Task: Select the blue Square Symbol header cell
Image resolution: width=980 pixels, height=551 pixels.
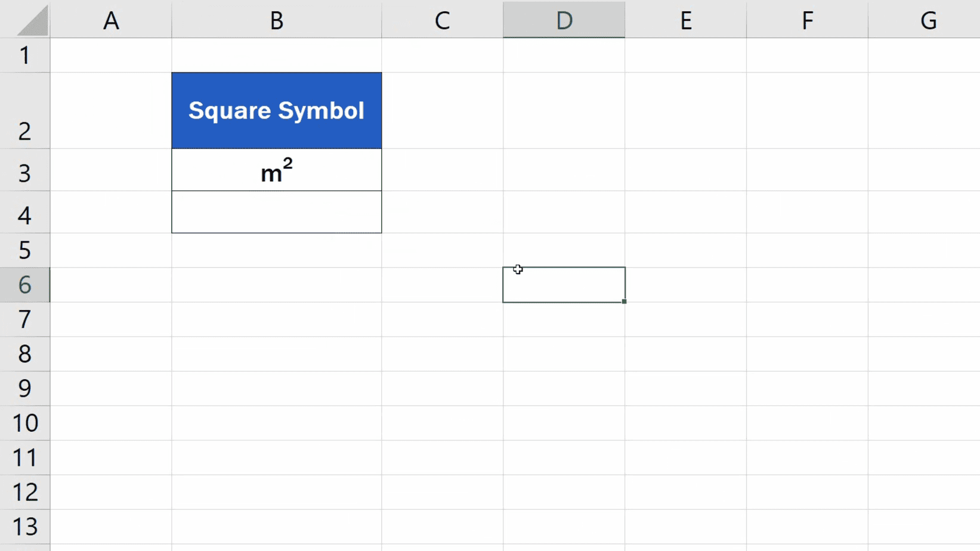Action: pos(276,110)
